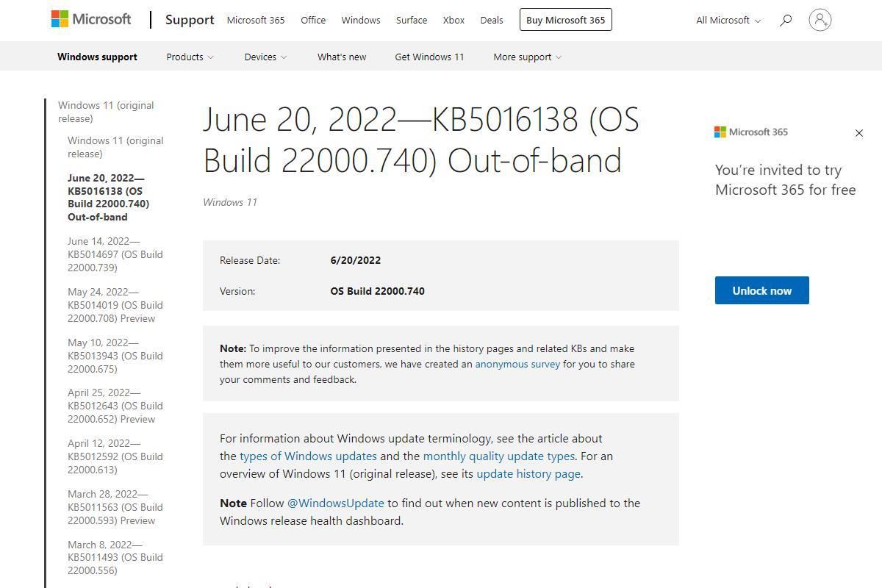Open monthly quality update types link
Viewport: 882px width, 588px height.
coord(499,456)
